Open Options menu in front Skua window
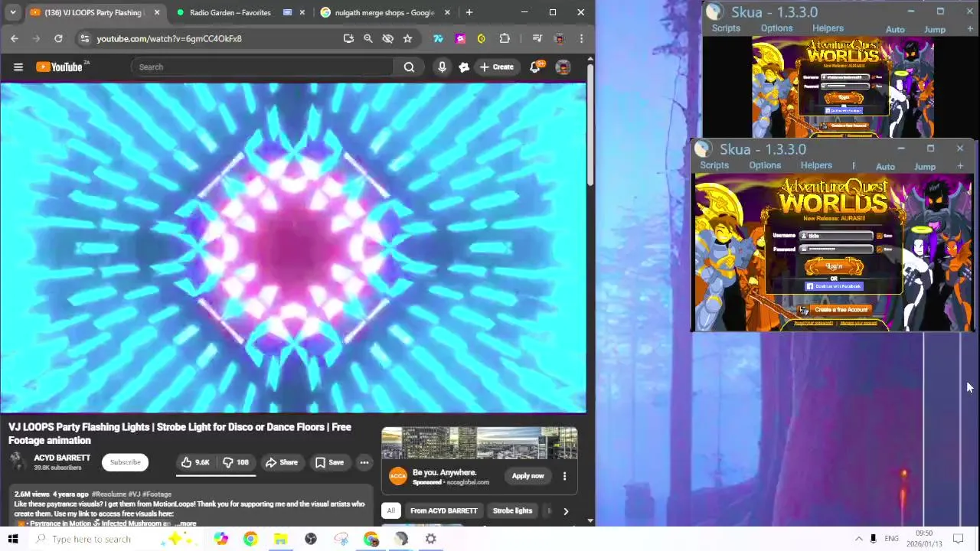980x551 pixels. click(765, 165)
